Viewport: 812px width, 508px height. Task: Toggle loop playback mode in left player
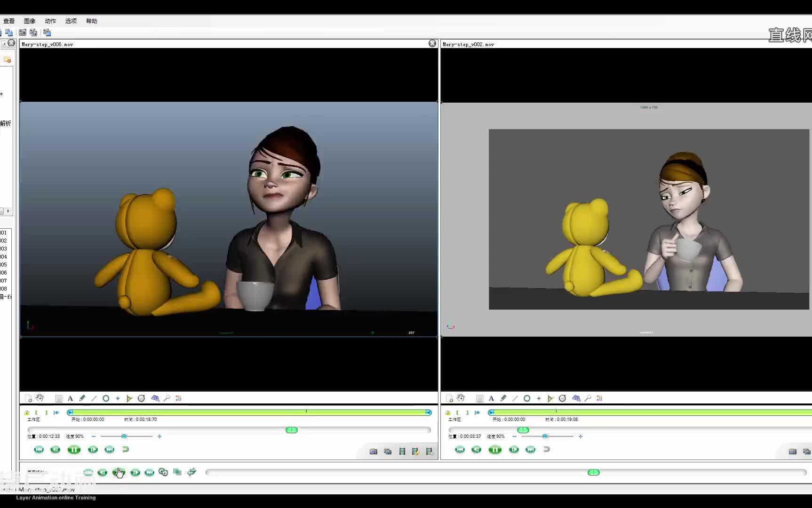tap(126, 450)
